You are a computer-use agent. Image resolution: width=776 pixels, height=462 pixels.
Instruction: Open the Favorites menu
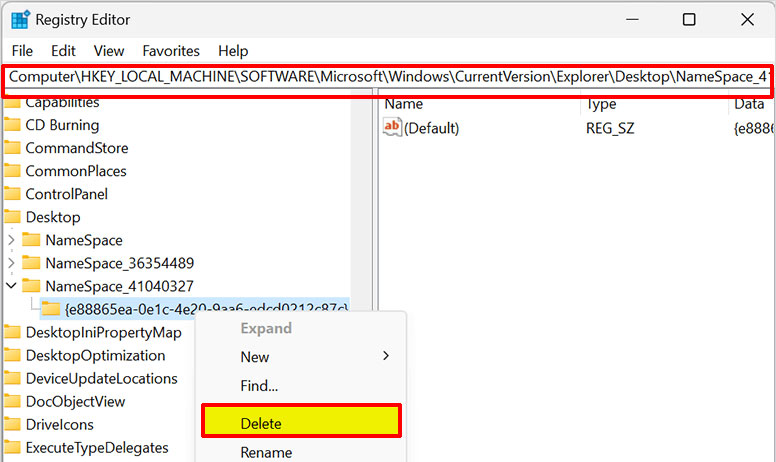(171, 51)
